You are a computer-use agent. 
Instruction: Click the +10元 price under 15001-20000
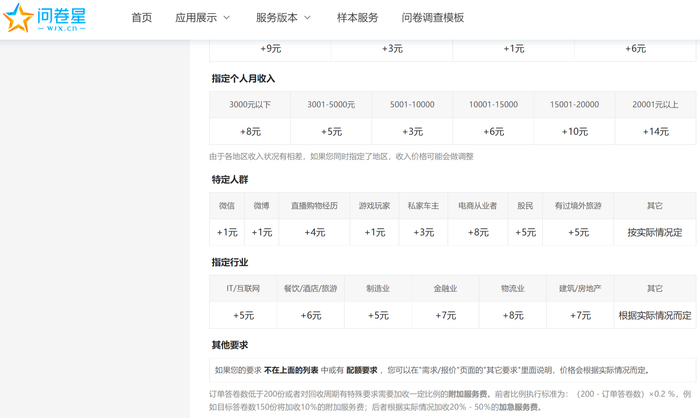point(575,132)
